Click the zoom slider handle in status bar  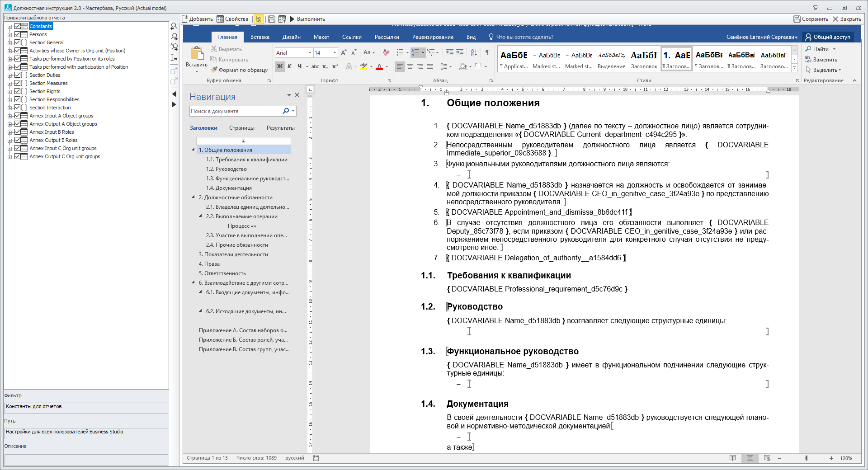point(806,458)
